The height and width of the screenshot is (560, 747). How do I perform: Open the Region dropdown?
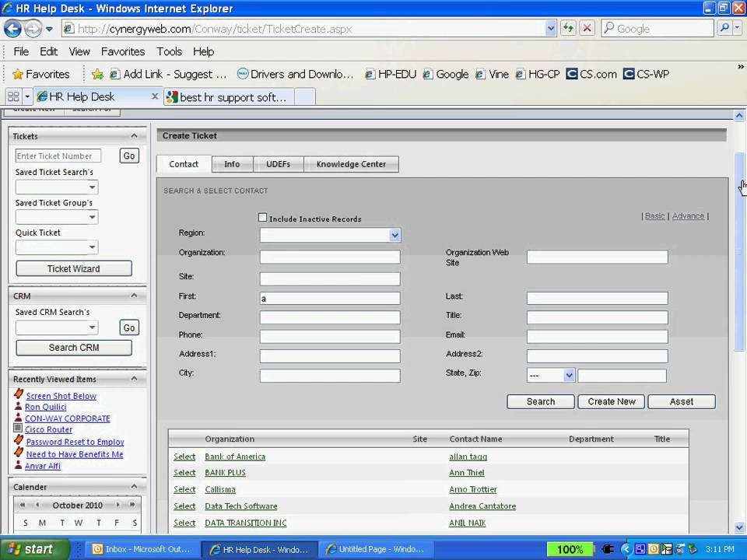point(395,235)
